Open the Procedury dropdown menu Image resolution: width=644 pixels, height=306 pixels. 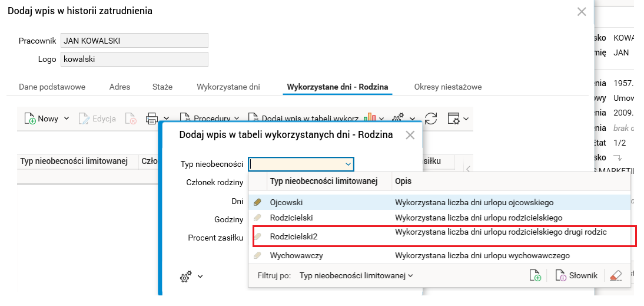(x=209, y=119)
